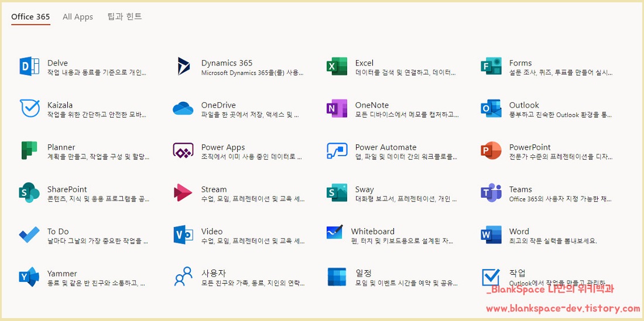
Task: Select the Dynamics 365 name link
Action: [x=227, y=63]
